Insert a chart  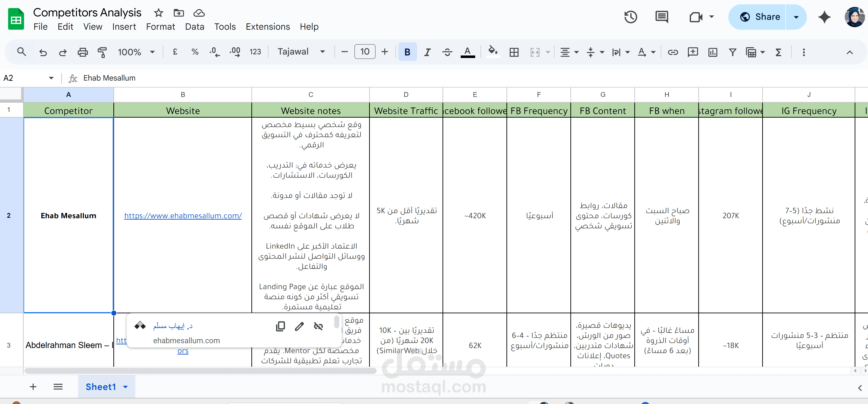(x=713, y=52)
